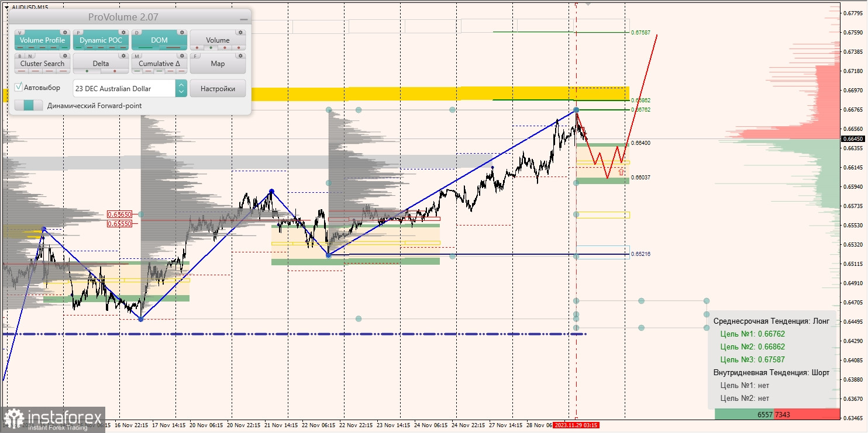Select the green segment under Volume Profile

point(64,47)
